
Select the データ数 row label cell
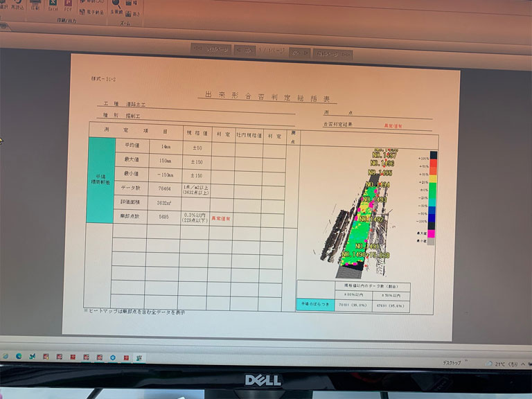tap(130, 188)
